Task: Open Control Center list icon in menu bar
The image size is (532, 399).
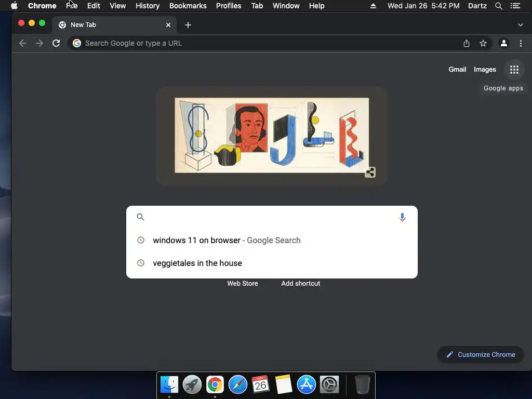Action: (515, 6)
